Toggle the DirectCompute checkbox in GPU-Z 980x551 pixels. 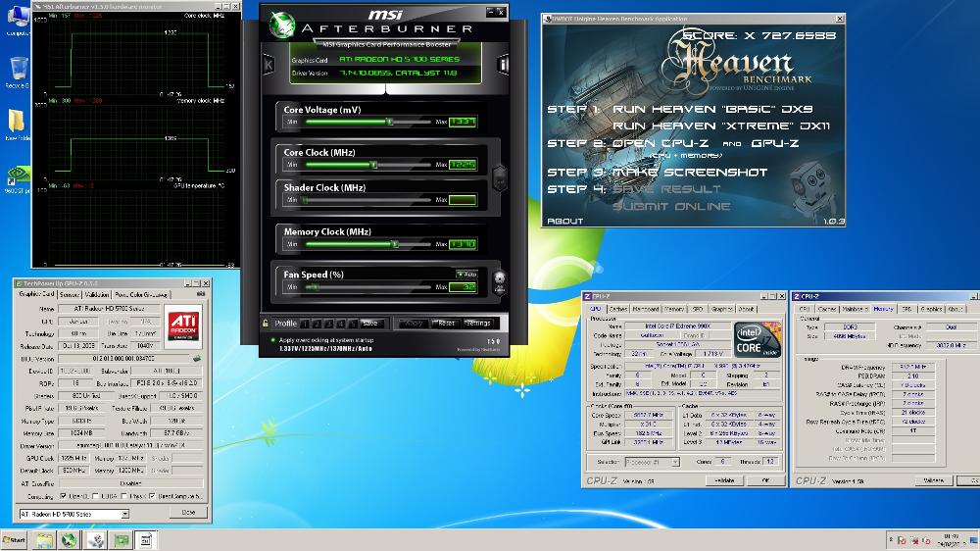tap(152, 496)
